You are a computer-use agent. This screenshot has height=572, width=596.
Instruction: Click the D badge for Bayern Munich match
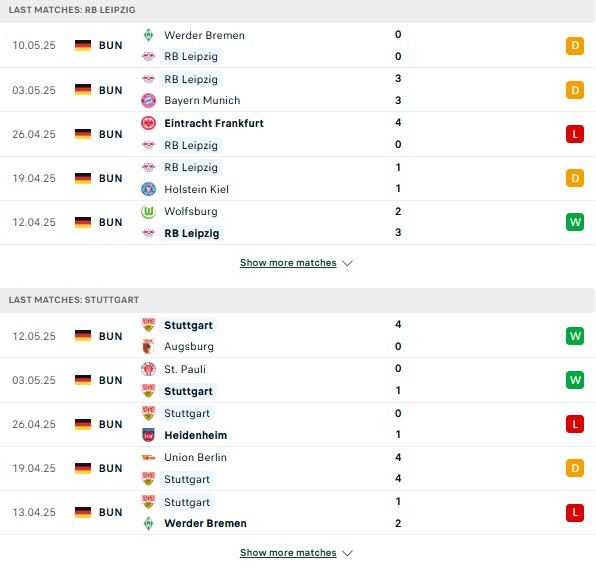(575, 90)
